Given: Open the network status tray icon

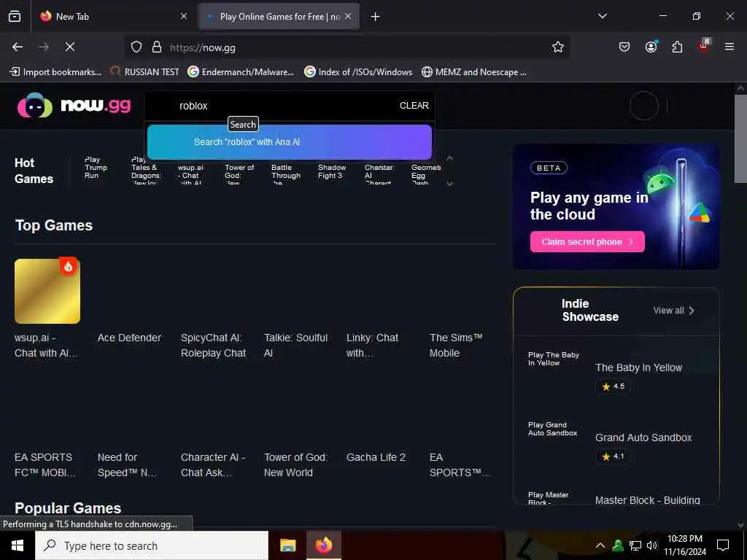Looking at the screenshot, I should click(x=635, y=545).
